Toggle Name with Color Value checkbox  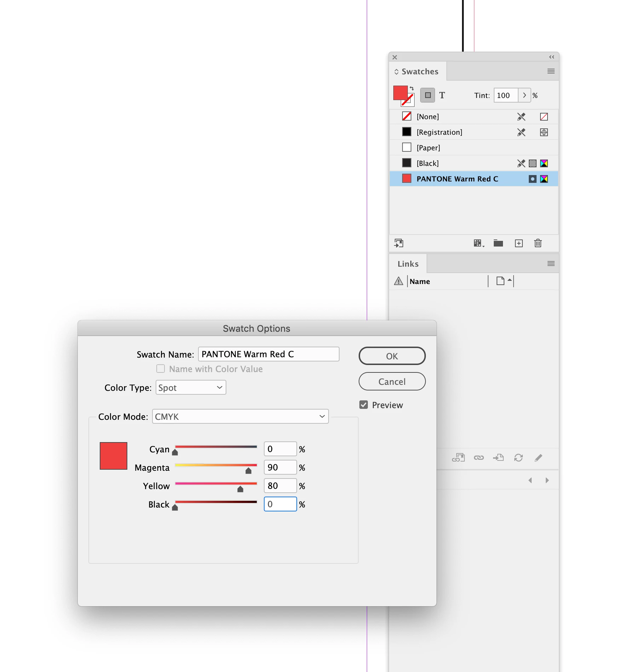click(x=161, y=369)
